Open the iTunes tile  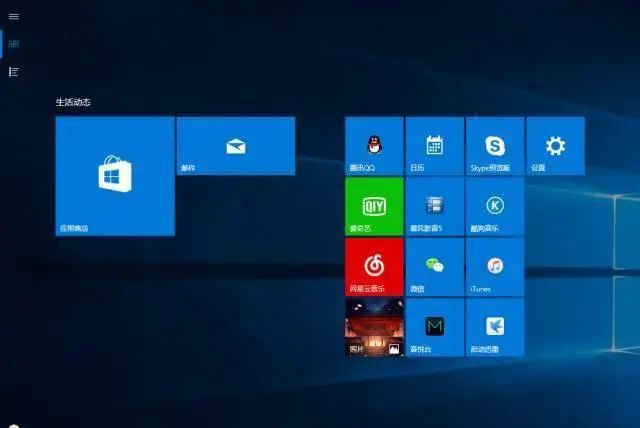tap(495, 267)
